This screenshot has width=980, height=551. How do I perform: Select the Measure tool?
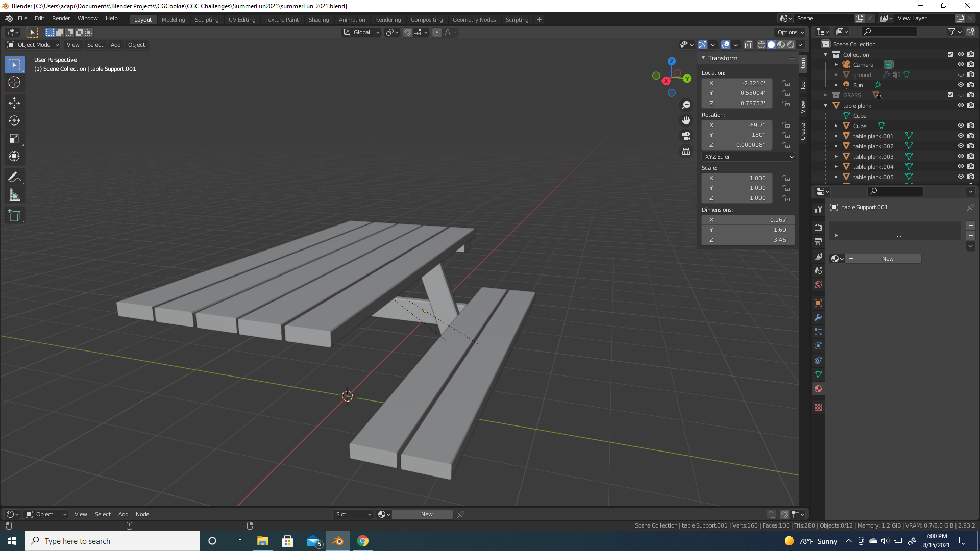tap(14, 195)
